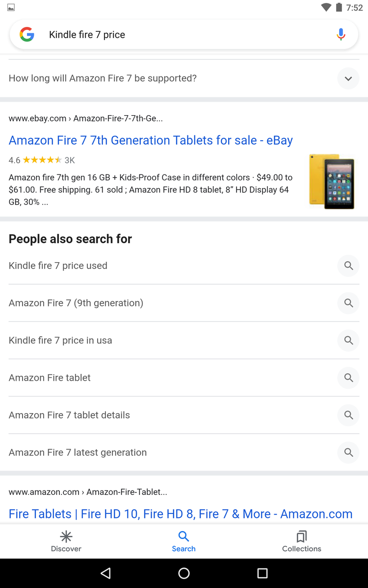368x588 pixels.
Task: Tap the yellow Fire tablet thumbnail
Action: tap(332, 181)
